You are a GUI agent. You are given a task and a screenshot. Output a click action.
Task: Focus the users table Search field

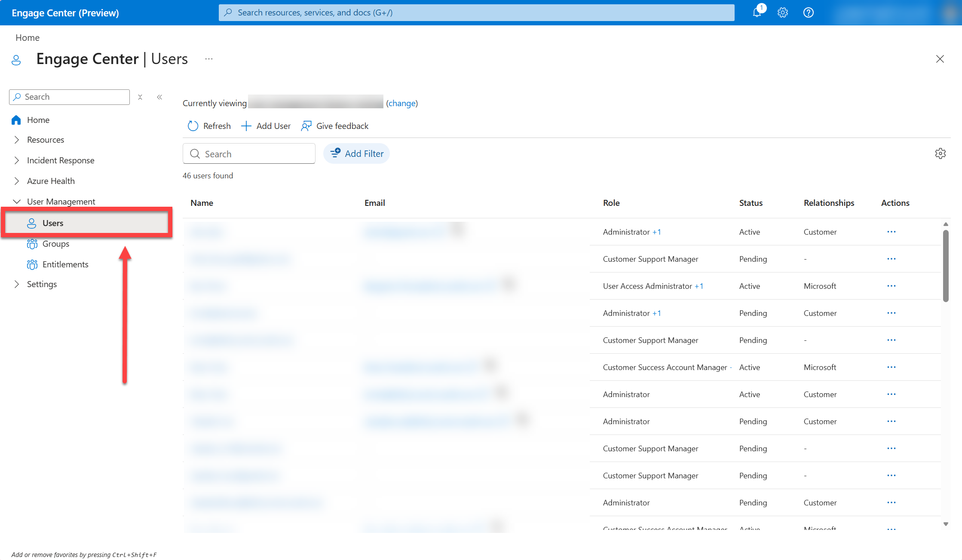249,153
